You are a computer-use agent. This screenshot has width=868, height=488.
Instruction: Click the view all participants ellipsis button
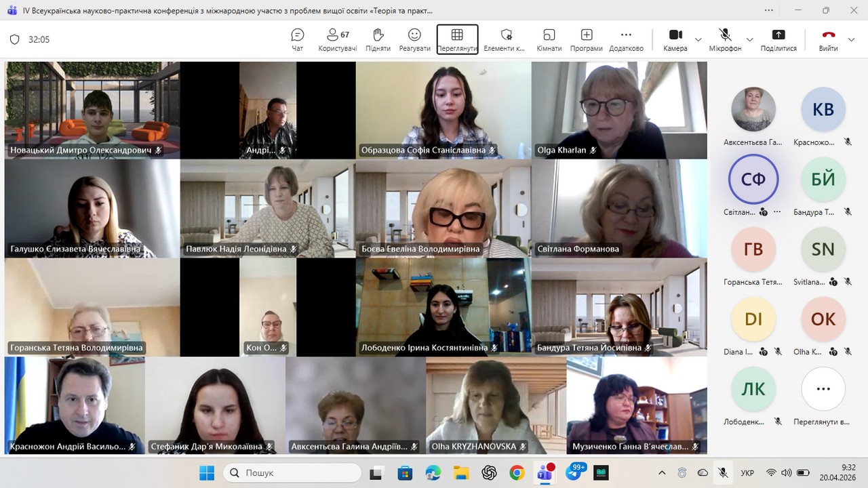[823, 389]
